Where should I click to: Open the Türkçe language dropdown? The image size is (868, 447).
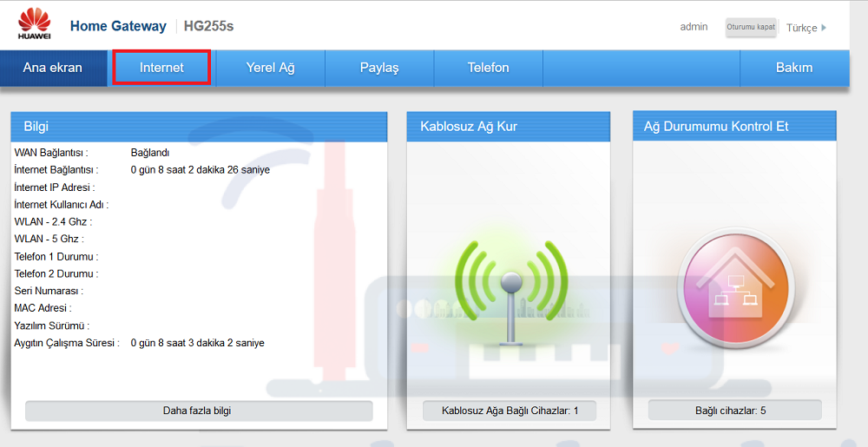[x=806, y=28]
